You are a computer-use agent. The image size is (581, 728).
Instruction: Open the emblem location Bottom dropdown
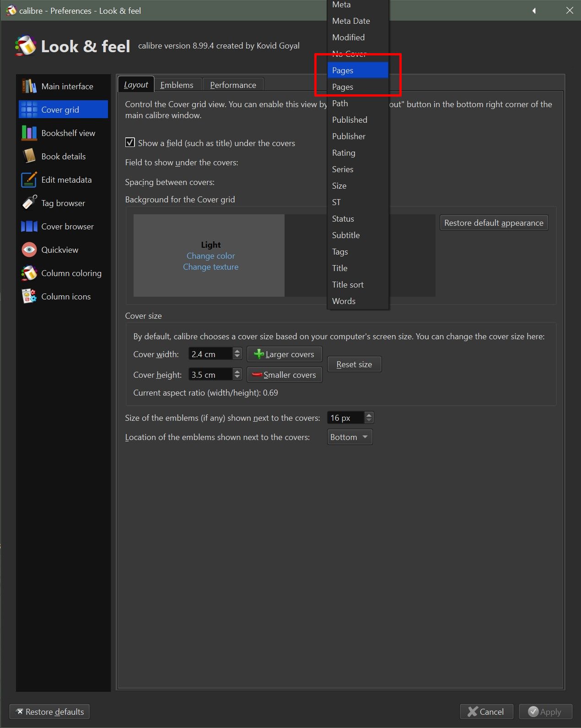[350, 437]
